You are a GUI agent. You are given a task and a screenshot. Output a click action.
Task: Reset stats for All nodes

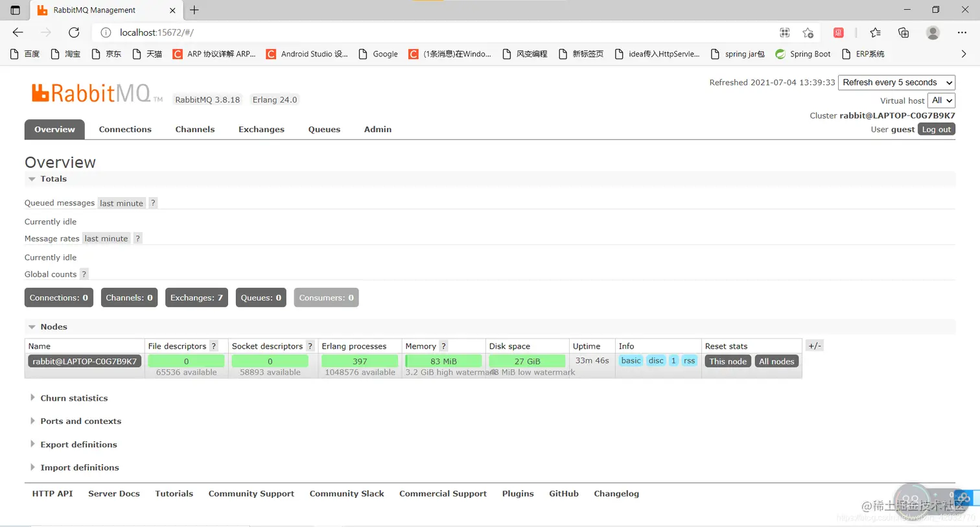coord(776,361)
